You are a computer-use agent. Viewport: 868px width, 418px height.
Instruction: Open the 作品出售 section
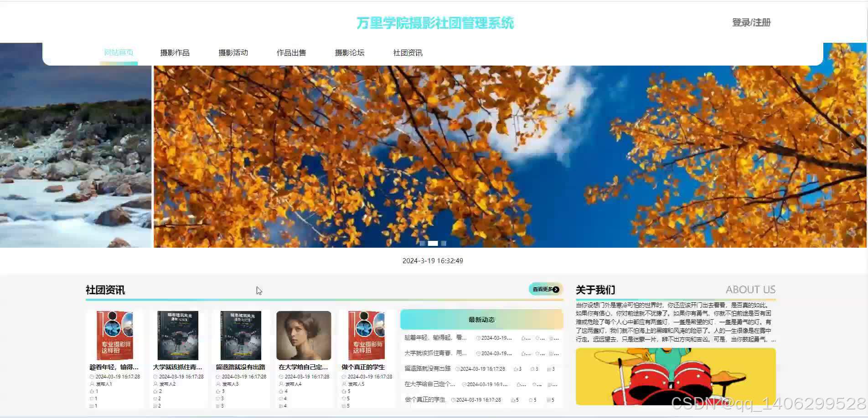292,52
